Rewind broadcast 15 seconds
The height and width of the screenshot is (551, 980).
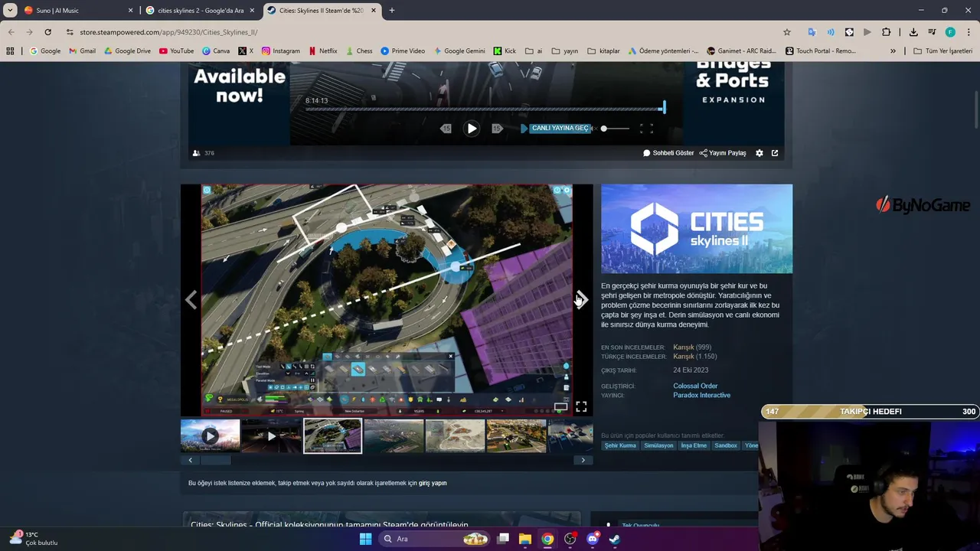click(446, 129)
